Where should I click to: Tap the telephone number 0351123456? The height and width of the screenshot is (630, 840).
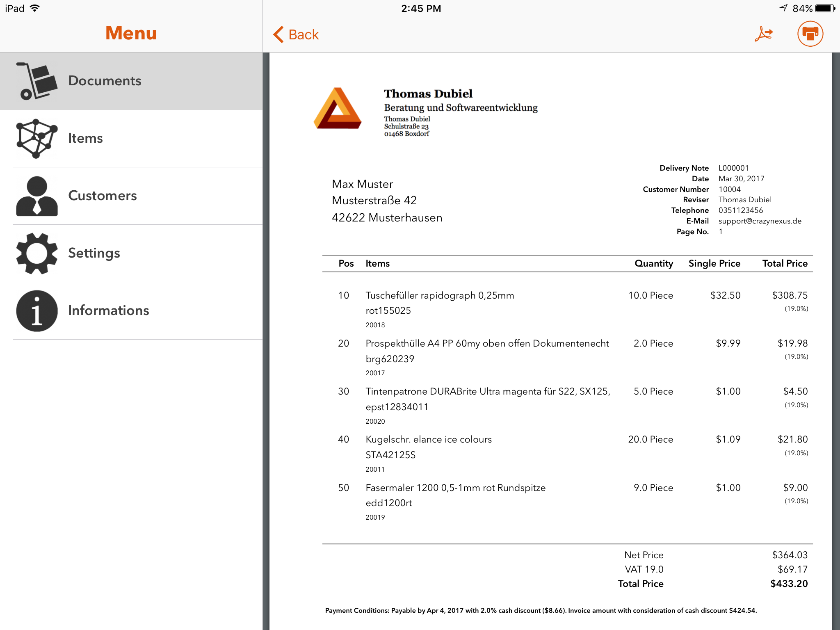coord(740,210)
